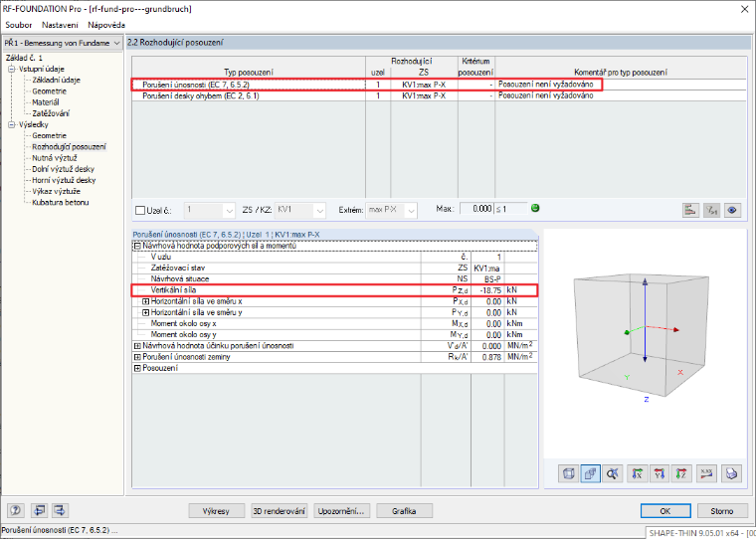756x539 pixels.
Task: Toggle the solid boxes view icon
Action: (591, 473)
